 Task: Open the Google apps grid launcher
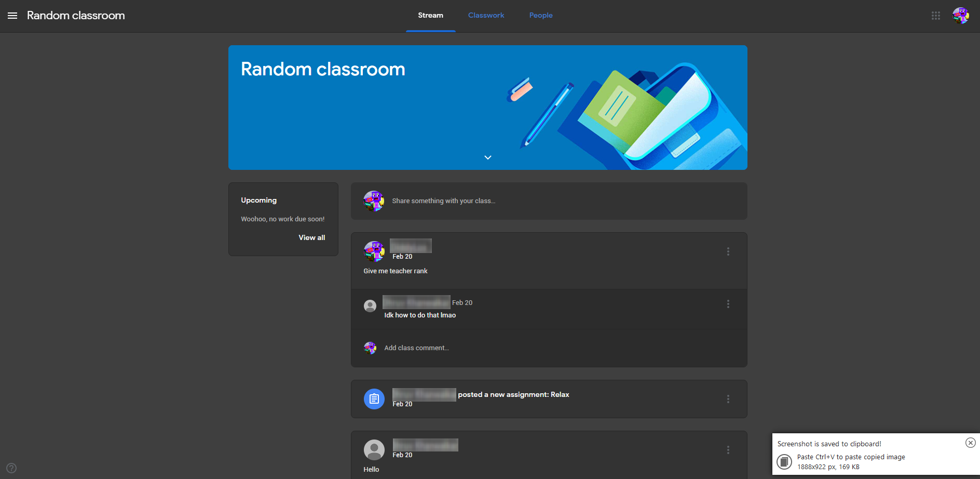tap(935, 16)
